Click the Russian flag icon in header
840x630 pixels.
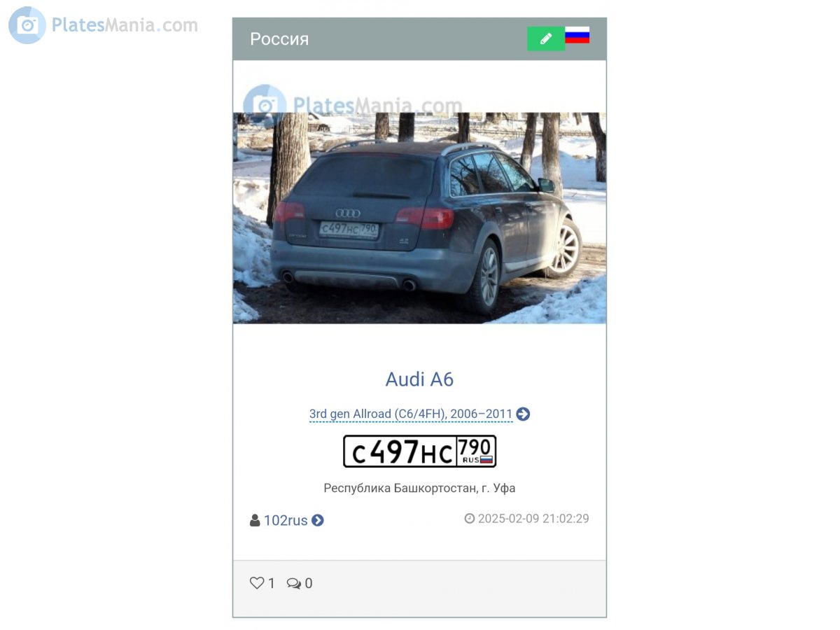pyautogui.click(x=577, y=35)
